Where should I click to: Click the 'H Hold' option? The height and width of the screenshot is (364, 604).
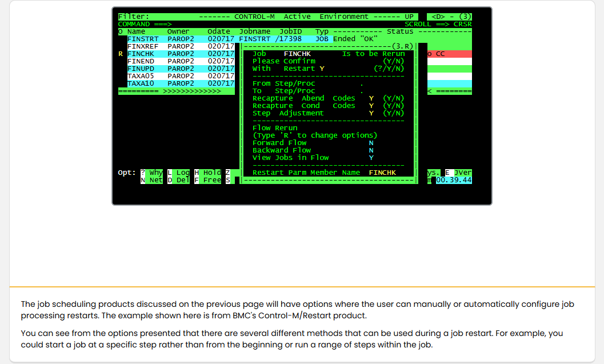tap(207, 173)
